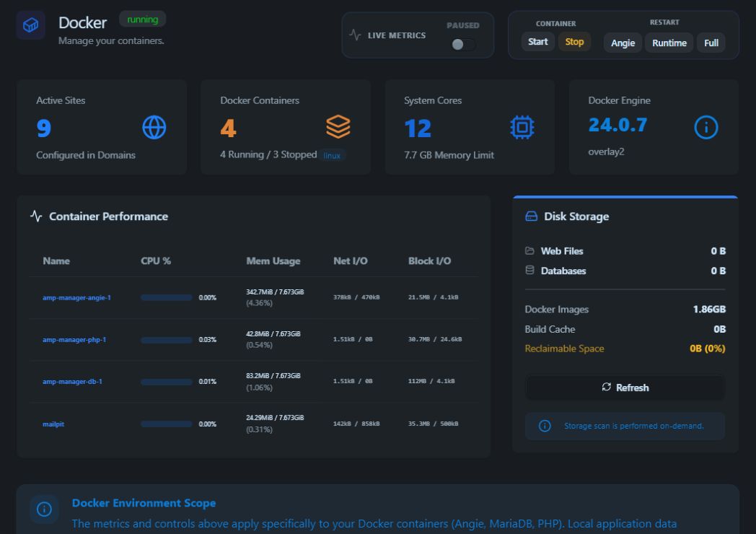The image size is (756, 534).
Task: Open the amp-manager-angie-1 container link
Action: pyautogui.click(x=76, y=297)
